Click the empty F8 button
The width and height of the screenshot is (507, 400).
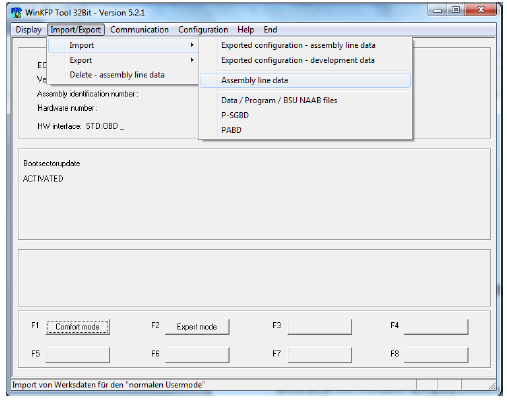(436, 355)
